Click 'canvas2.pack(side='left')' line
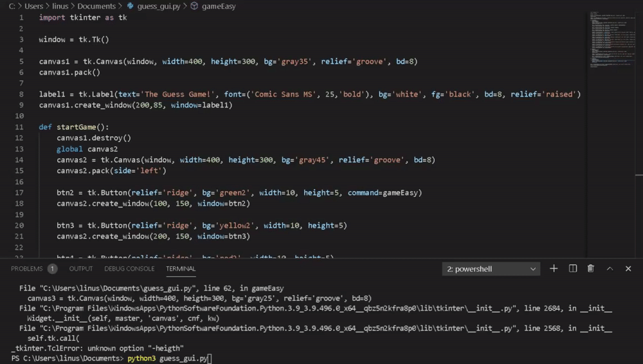The height and width of the screenshot is (364, 643). pos(111,170)
